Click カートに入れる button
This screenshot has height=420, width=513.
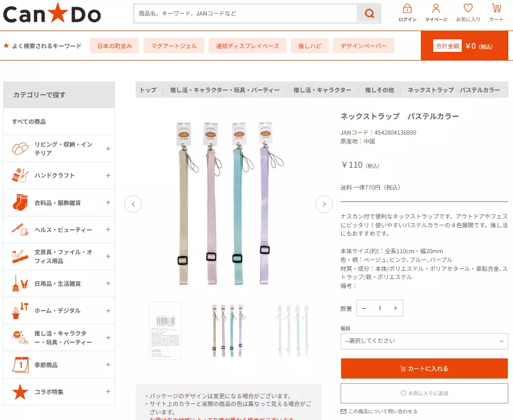[x=424, y=369]
